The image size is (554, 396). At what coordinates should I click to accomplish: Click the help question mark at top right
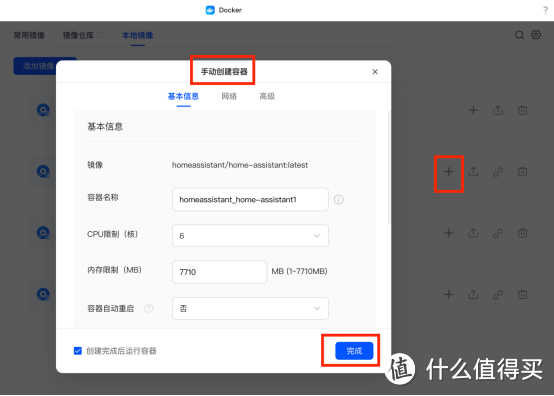tap(545, 10)
